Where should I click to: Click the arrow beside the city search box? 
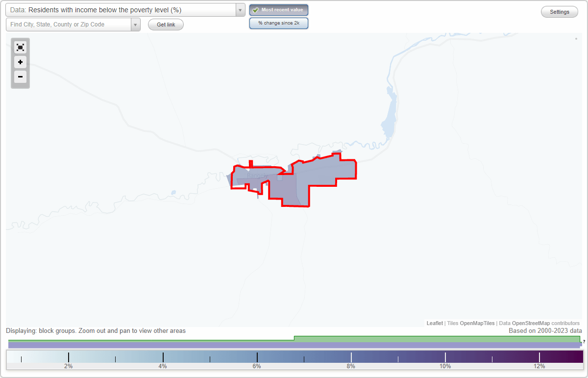pyautogui.click(x=135, y=24)
